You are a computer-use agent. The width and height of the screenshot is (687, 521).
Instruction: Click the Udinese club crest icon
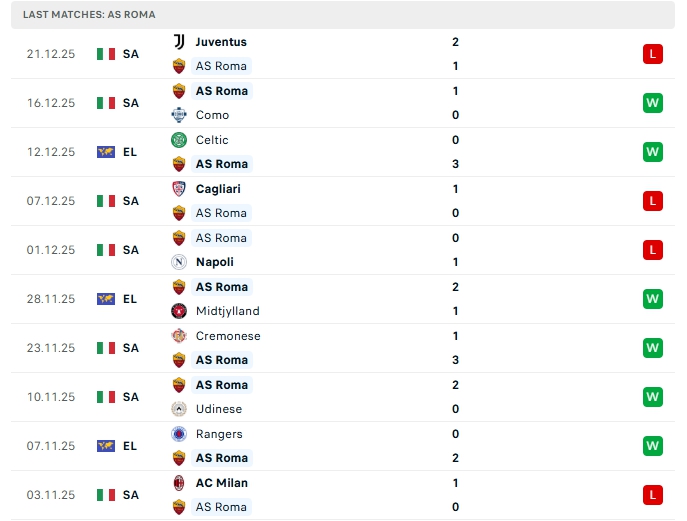pyautogui.click(x=179, y=409)
